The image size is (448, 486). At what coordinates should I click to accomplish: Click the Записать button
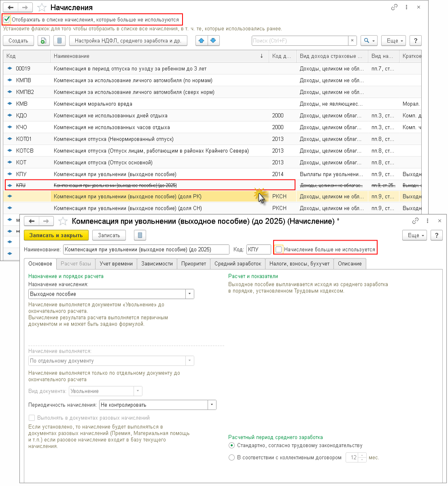tap(109, 235)
